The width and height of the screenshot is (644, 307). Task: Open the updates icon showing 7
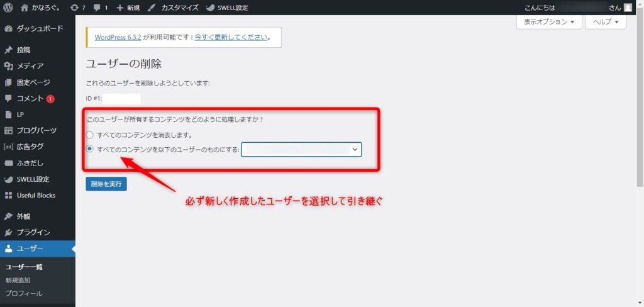click(x=75, y=8)
